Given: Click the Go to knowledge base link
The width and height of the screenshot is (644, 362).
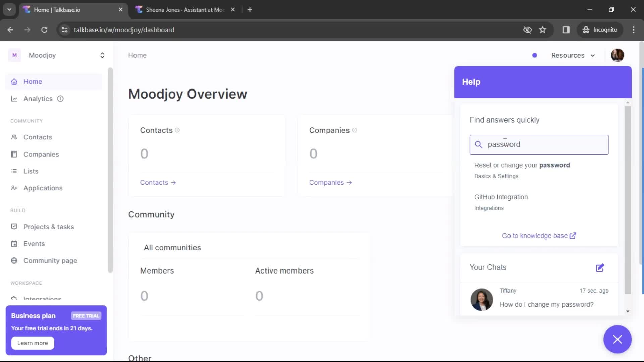Looking at the screenshot, I should pyautogui.click(x=539, y=236).
